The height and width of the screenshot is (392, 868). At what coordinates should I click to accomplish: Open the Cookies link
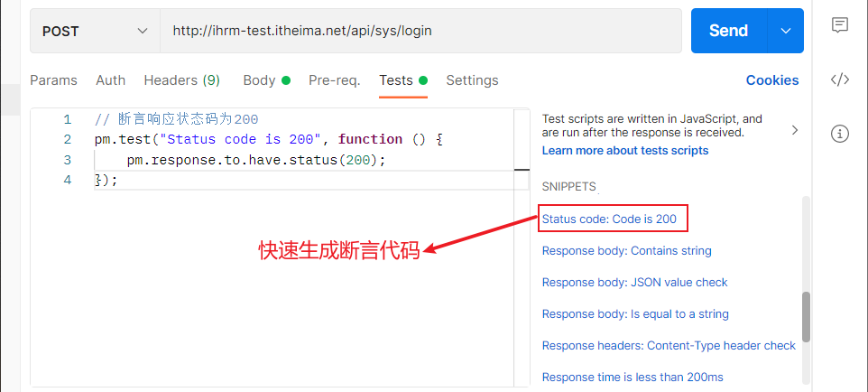click(771, 80)
